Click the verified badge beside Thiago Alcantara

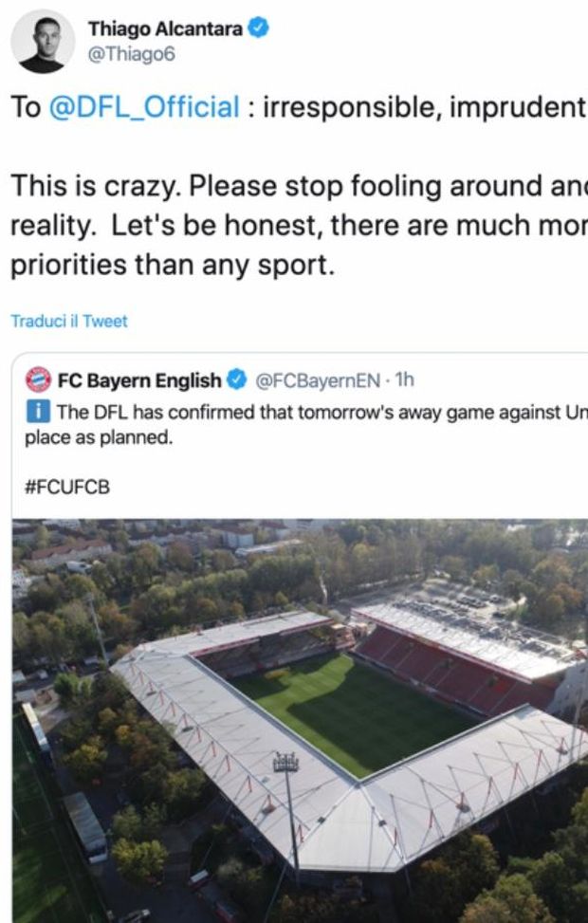tap(259, 29)
